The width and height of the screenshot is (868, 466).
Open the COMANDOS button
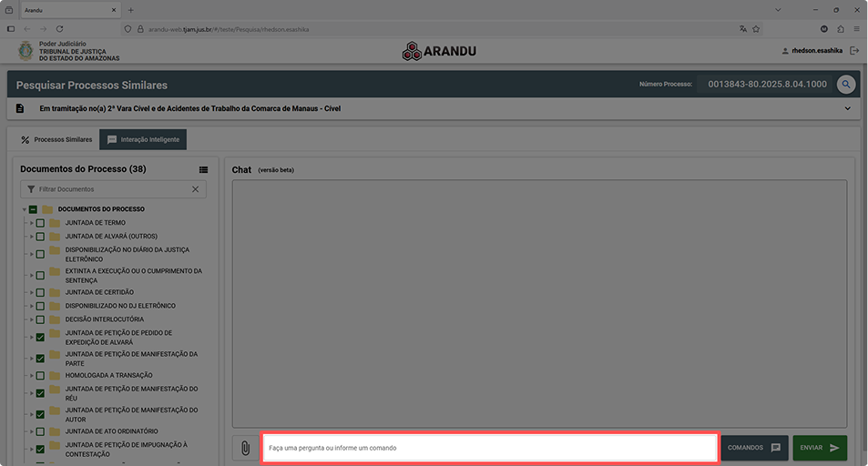click(x=754, y=448)
